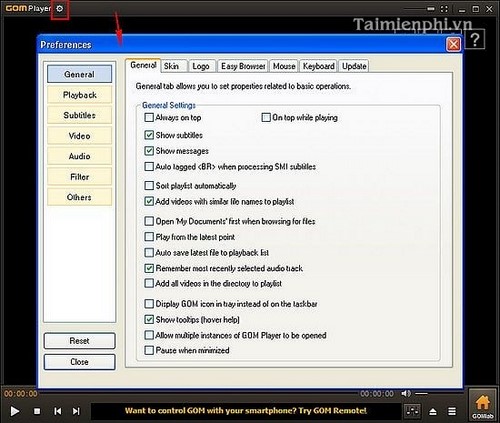Viewport: 500px width, 423px height.
Task: Uncheck Show messages
Action: 149,151
